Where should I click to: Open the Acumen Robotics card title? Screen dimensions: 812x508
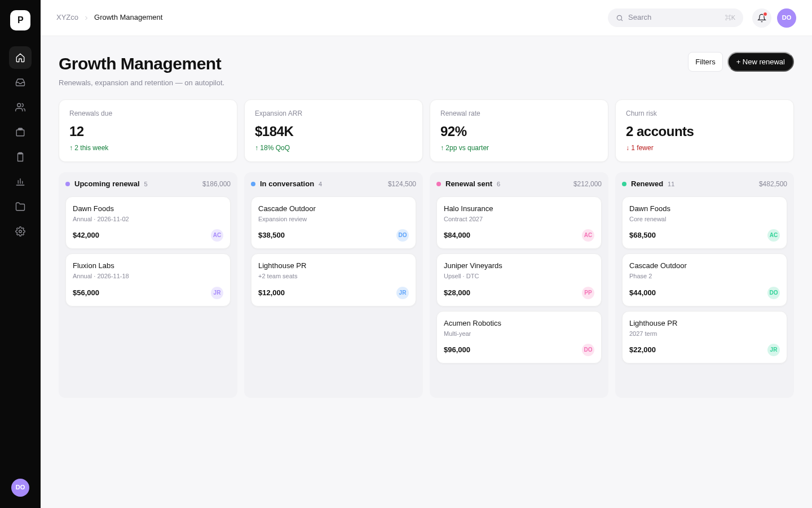[473, 323]
